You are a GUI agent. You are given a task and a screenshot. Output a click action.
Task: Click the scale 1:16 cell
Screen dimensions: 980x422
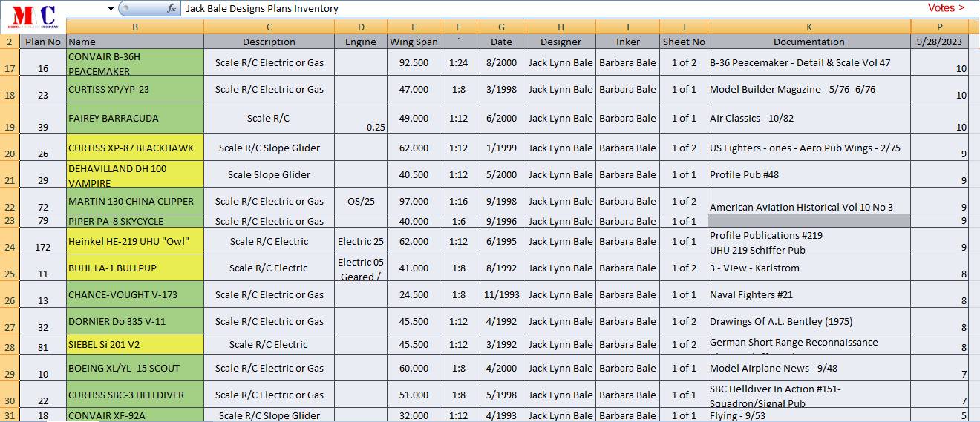pyautogui.click(x=459, y=201)
